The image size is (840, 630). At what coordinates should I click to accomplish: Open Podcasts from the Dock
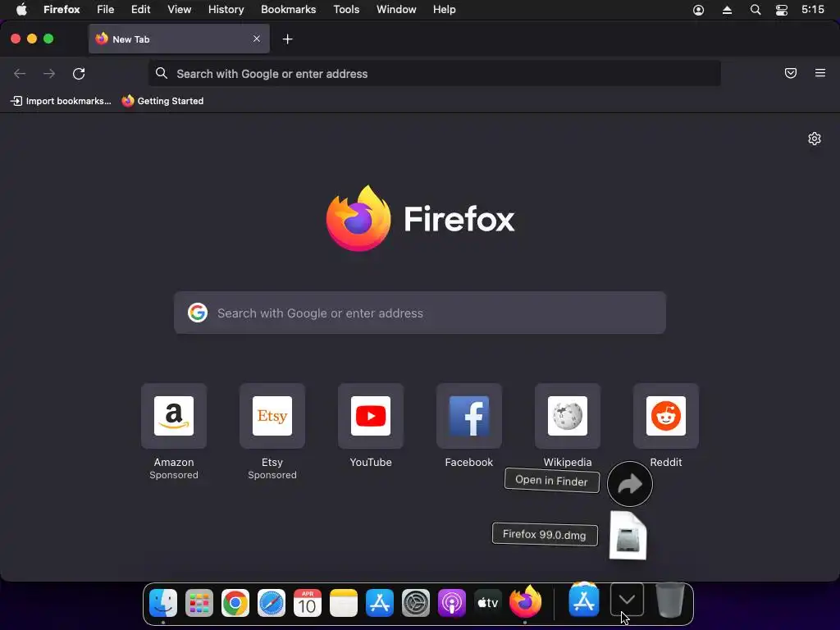tap(452, 603)
